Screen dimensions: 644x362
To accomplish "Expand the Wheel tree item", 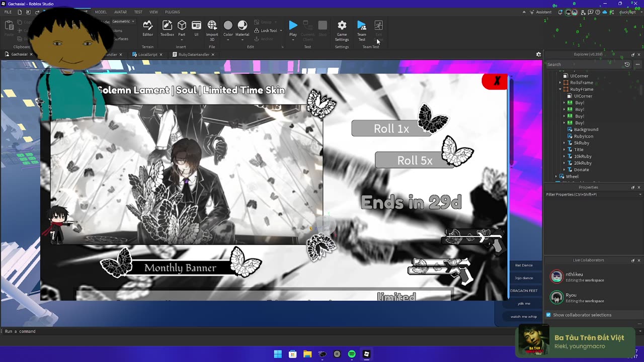I will click(x=556, y=176).
